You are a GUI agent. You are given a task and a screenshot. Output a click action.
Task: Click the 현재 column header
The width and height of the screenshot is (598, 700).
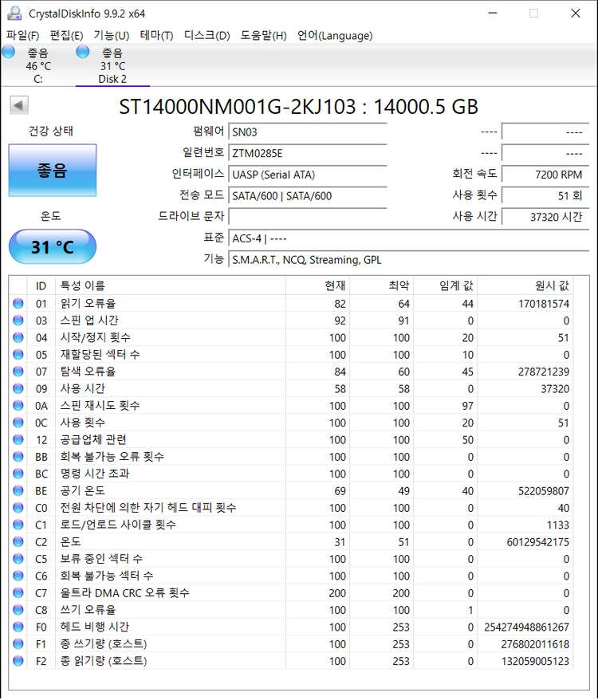click(317, 285)
